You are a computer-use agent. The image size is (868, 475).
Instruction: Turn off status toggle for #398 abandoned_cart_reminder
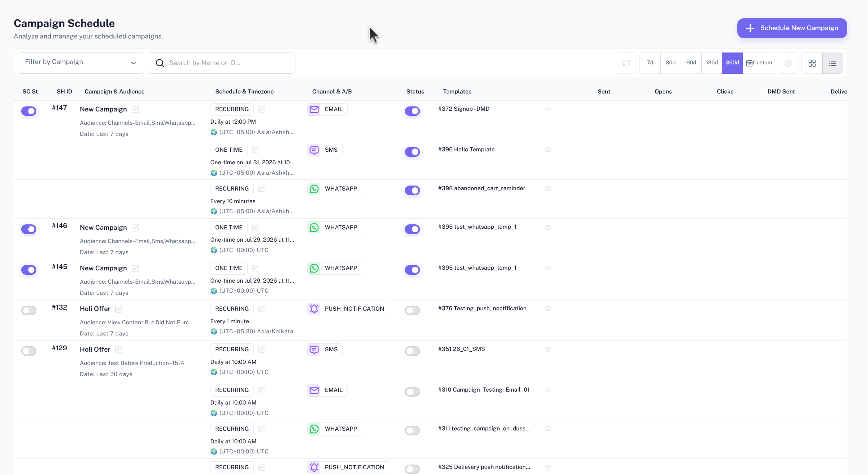click(412, 190)
